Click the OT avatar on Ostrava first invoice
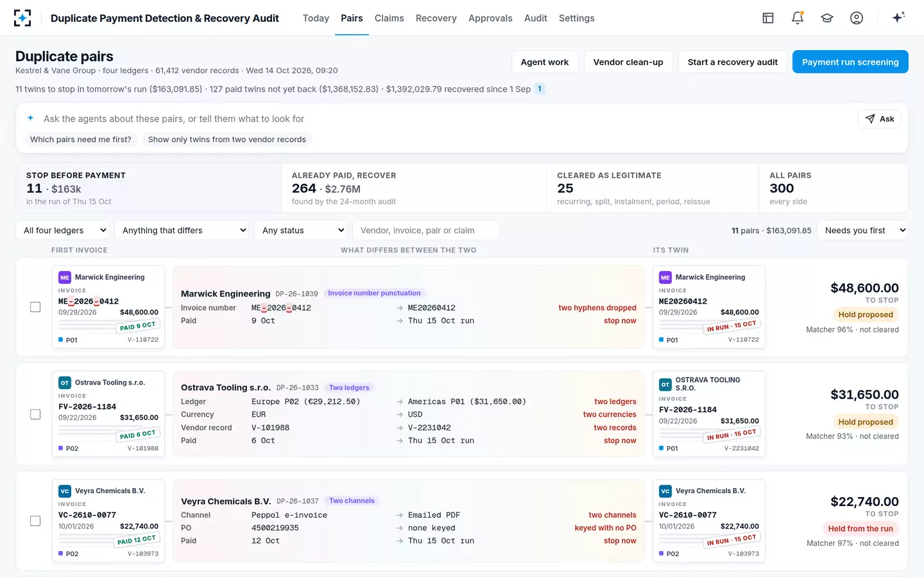The width and height of the screenshot is (924, 578). (x=65, y=383)
